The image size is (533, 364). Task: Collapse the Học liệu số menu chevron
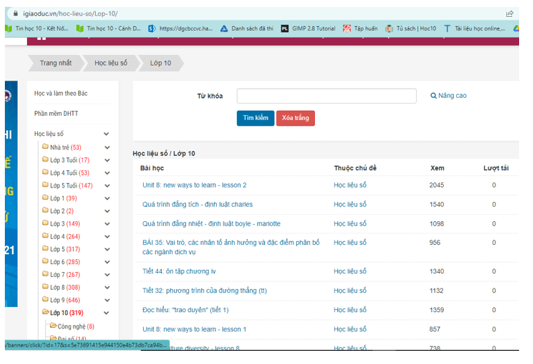coord(106,134)
